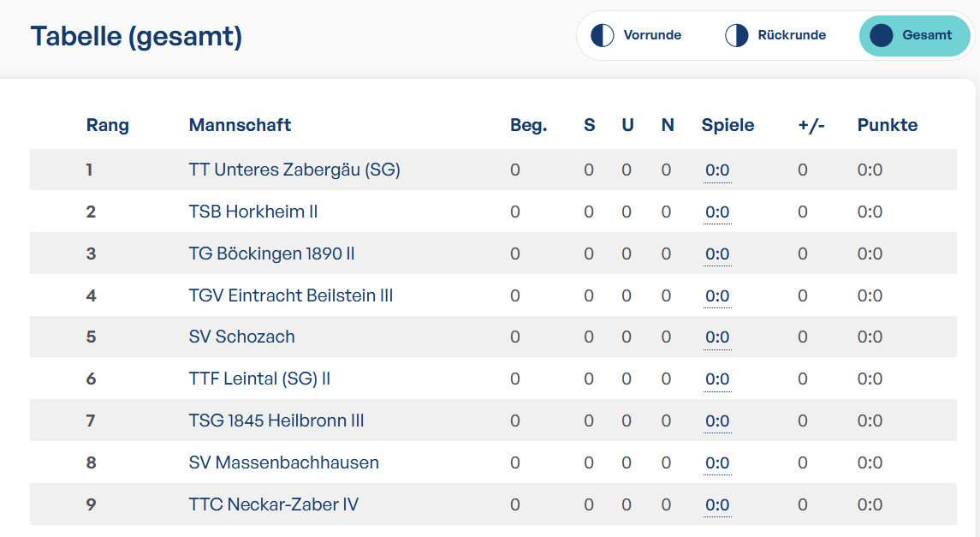Screen dimensions: 980x537
Task: Open team TG Böckingen 1890 II
Action: [272, 254]
